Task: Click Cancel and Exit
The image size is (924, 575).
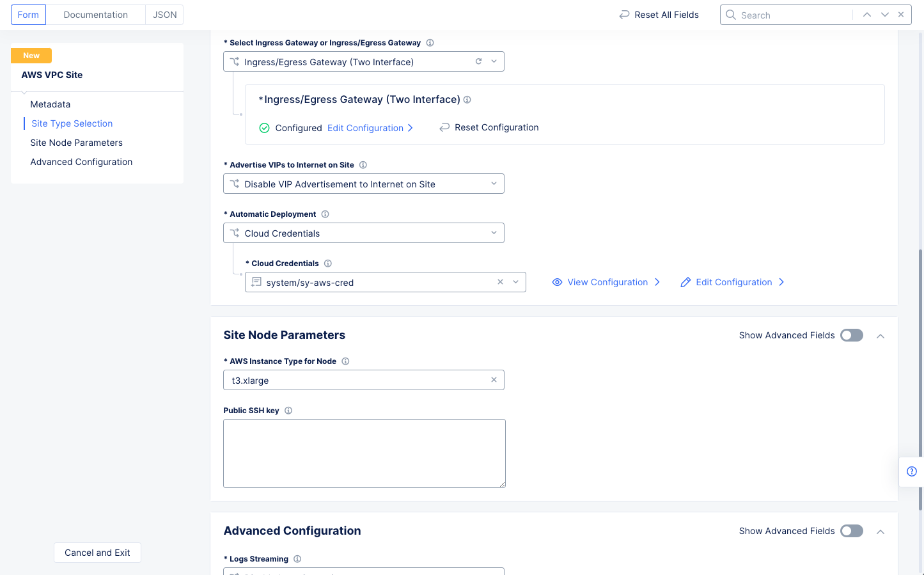Action: pos(97,552)
